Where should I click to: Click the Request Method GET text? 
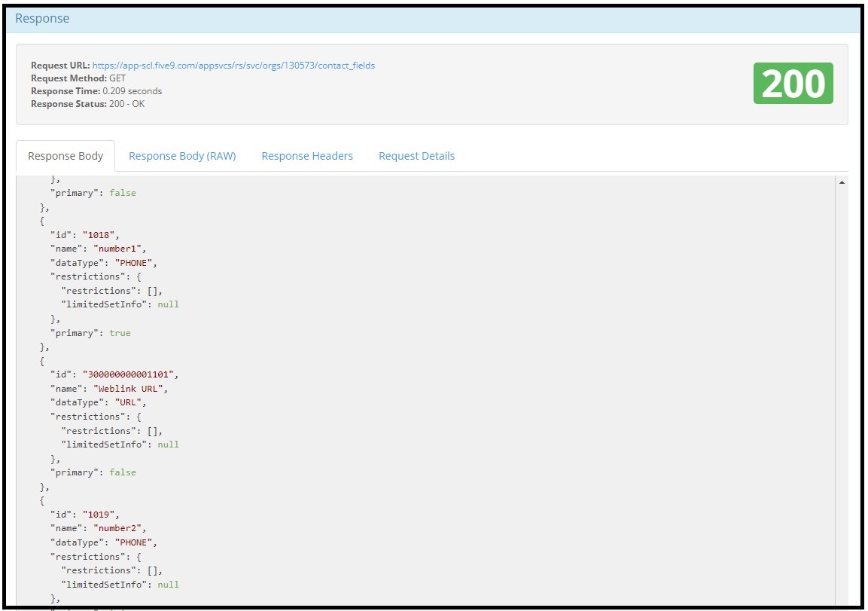(78, 78)
